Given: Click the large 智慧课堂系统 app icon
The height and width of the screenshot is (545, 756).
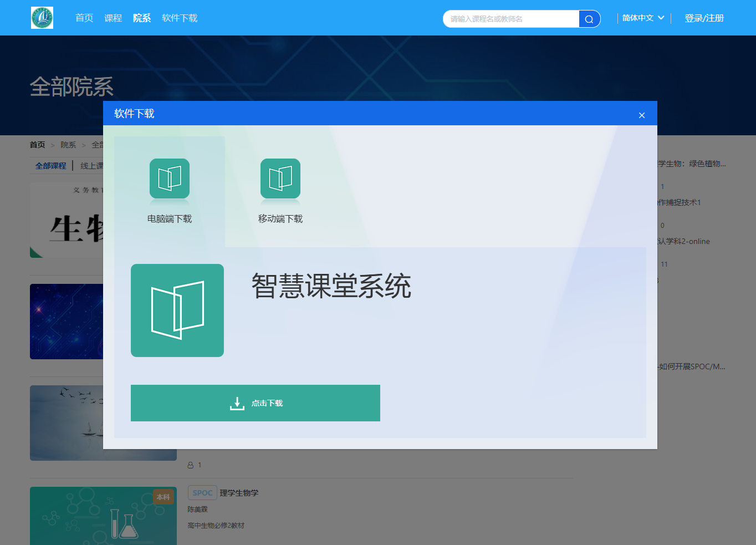Looking at the screenshot, I should point(177,310).
